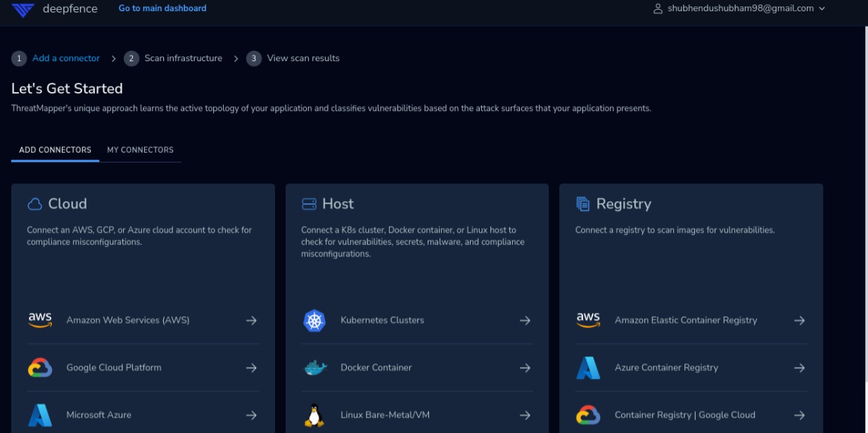Click the Registry card title text
The image size is (868, 433).
pos(624,204)
